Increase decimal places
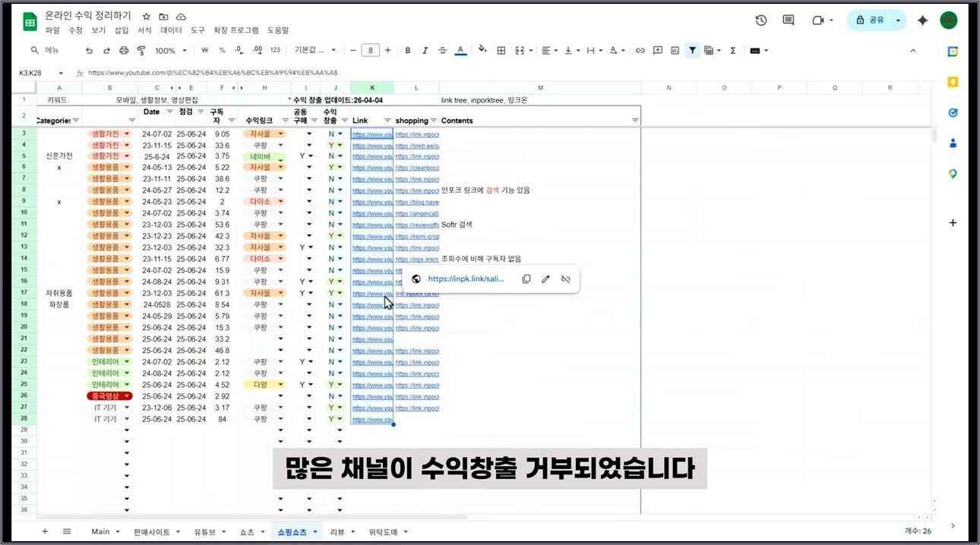 click(x=257, y=51)
